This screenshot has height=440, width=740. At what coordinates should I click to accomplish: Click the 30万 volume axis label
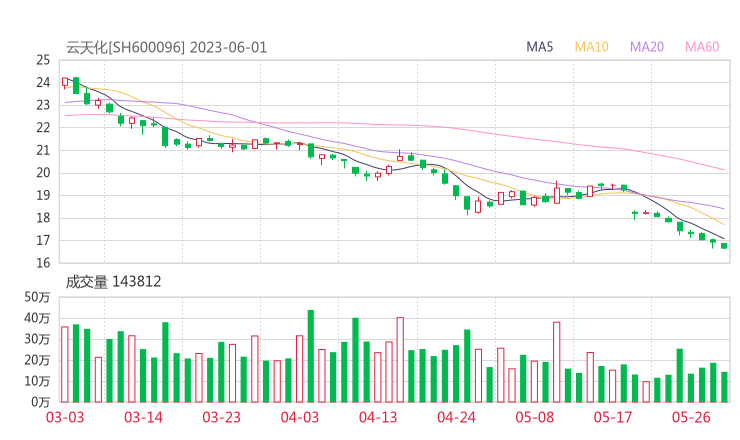(x=37, y=339)
